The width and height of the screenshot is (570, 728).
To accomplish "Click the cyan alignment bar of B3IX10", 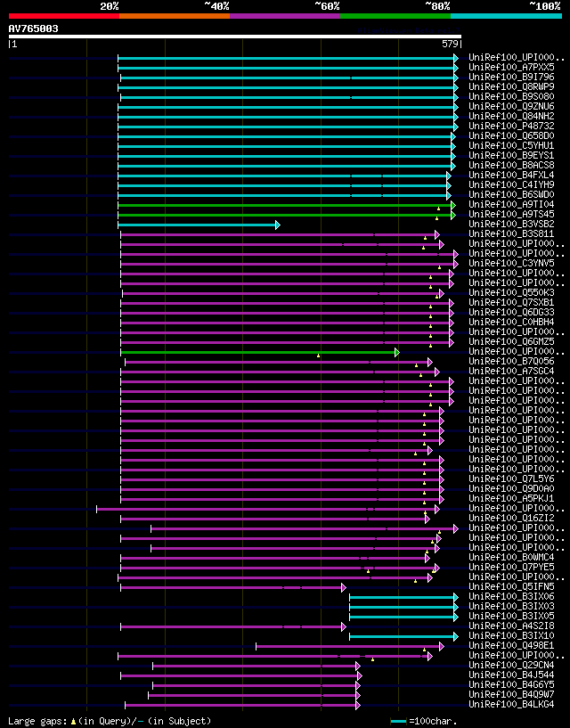I will tap(403, 636).
